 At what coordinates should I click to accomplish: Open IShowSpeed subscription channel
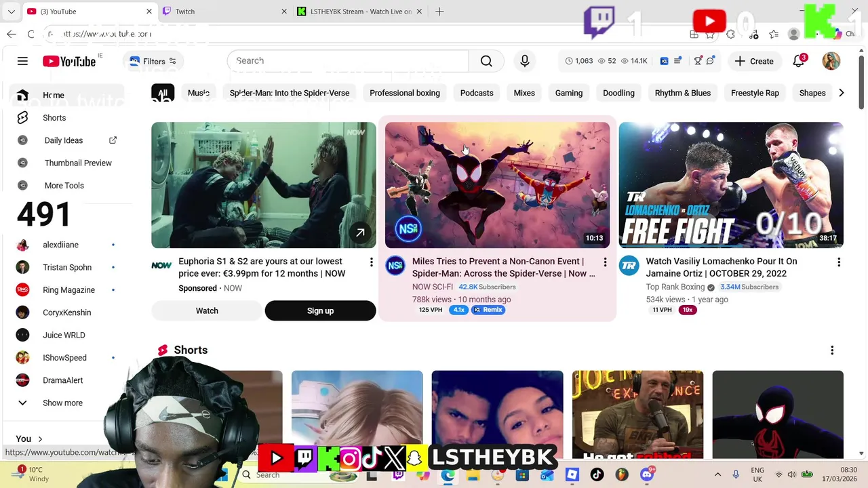[x=66, y=358]
